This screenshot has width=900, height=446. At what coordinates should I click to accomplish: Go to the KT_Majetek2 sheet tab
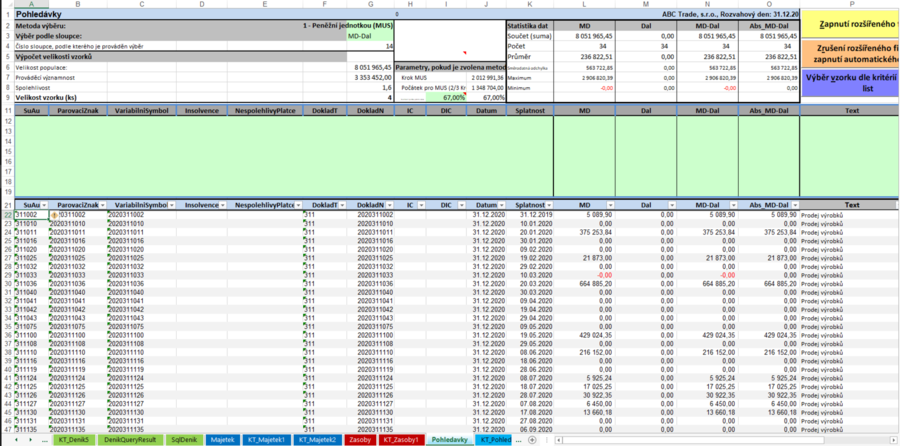point(315,439)
